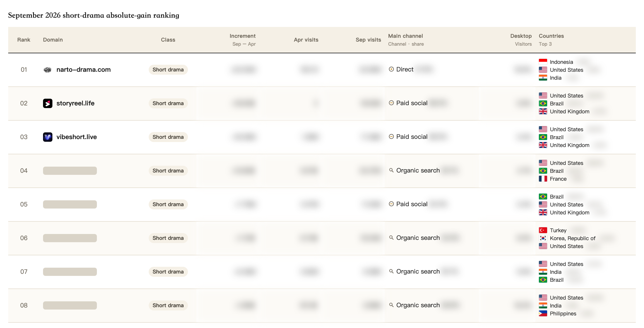
Task: Click the redacted domain placeholder in row 04
Action: [70, 171]
